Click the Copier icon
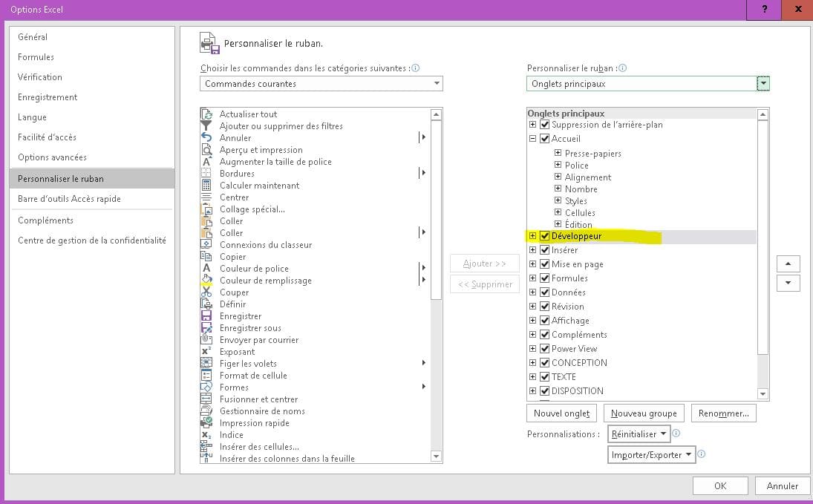This screenshot has width=813, height=504. tap(206, 257)
